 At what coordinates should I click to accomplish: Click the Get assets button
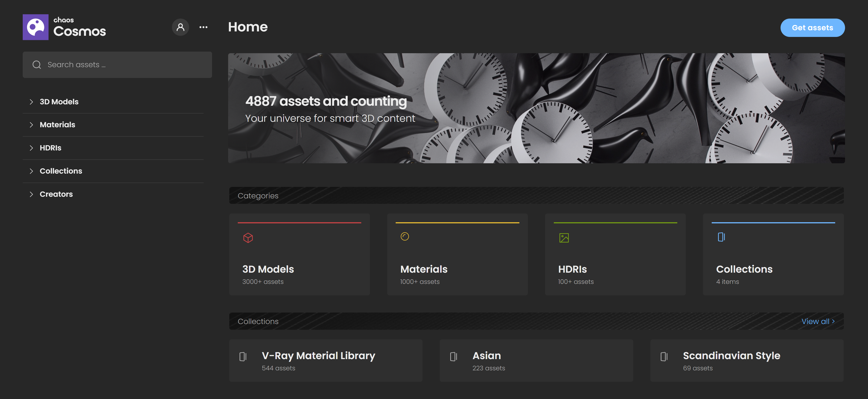812,28
